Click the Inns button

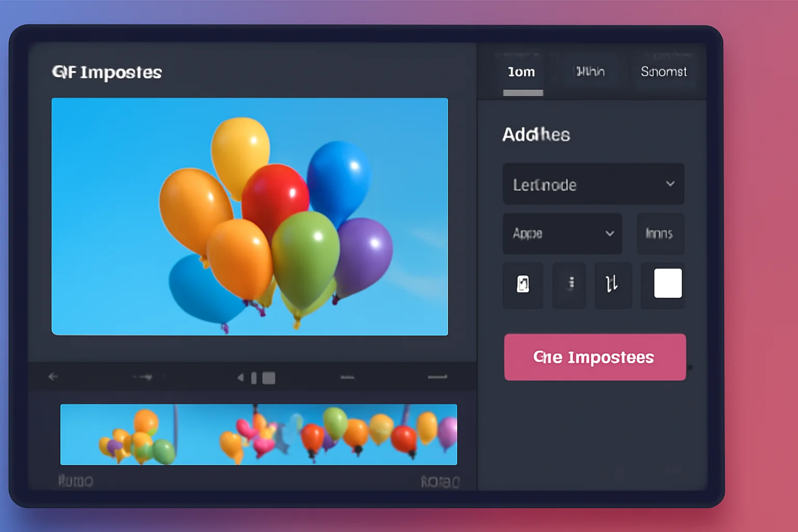tap(660, 234)
